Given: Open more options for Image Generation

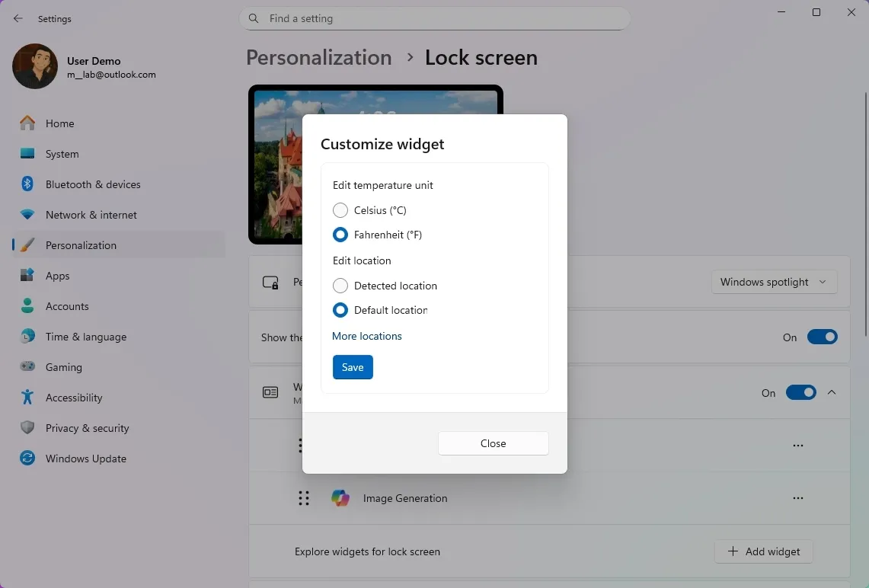Looking at the screenshot, I should pyautogui.click(x=797, y=498).
